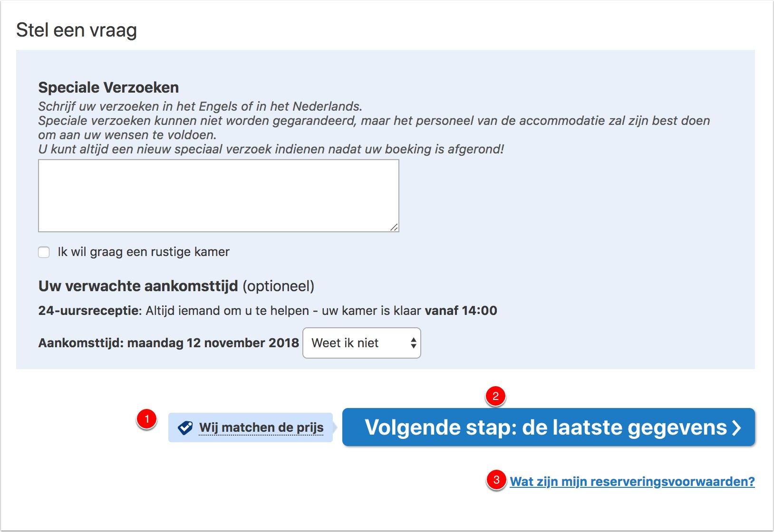Screen dimensions: 774x532
Task: Click 'Schrijf uw verzoeken in het Engels' instruction line
Action: pyautogui.click(x=200, y=106)
